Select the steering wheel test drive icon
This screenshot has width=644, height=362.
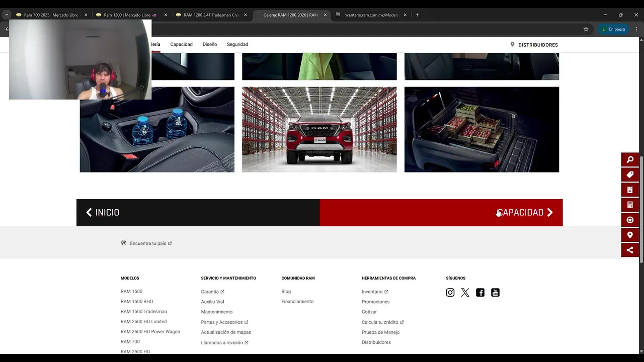(x=630, y=220)
